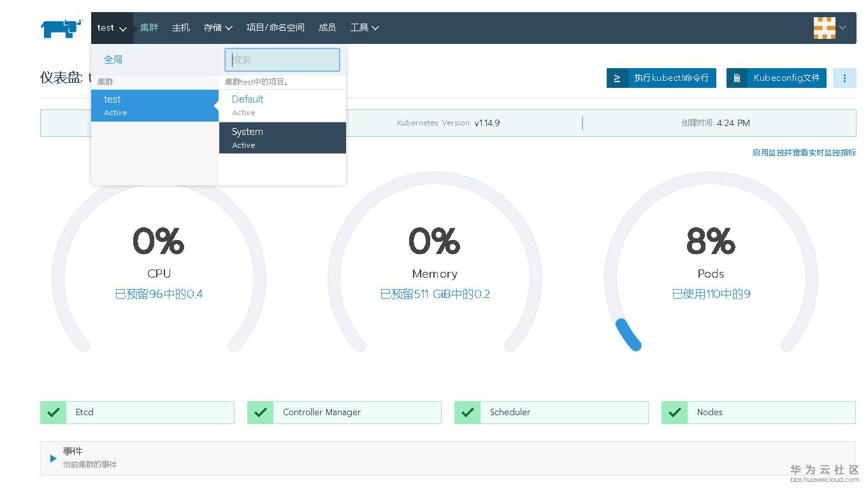The width and height of the screenshot is (868, 489).
Task: Select the test cluster entry
Action: 155,106
